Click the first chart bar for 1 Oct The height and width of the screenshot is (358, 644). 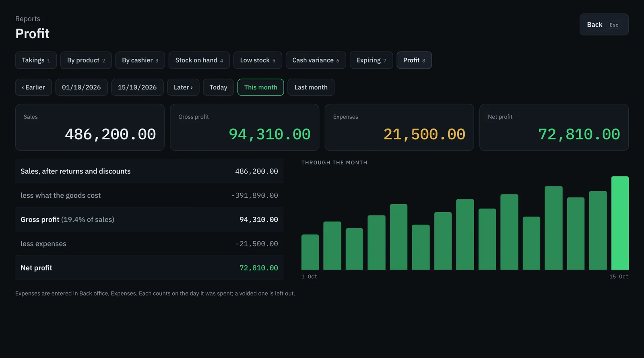(310, 252)
